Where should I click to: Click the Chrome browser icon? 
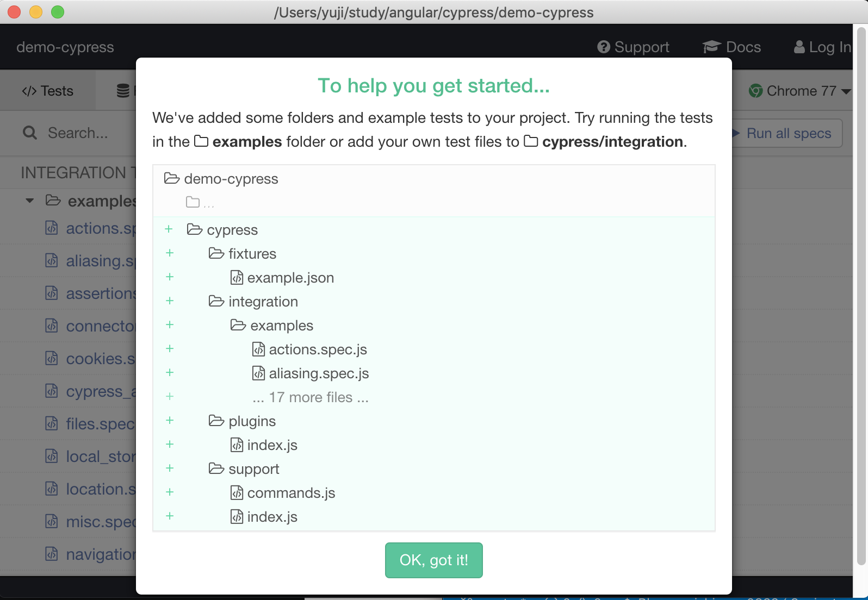click(755, 91)
